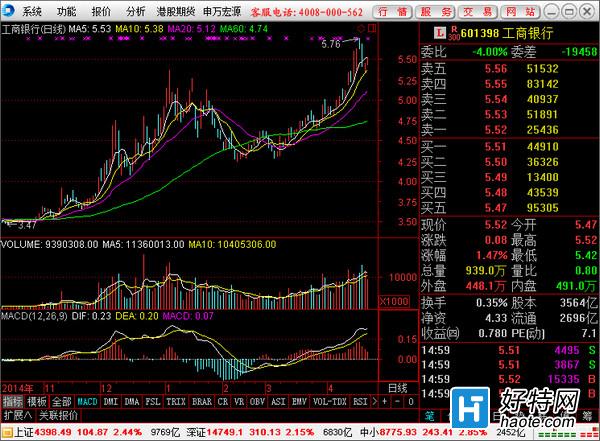Click the 网站 button

(520, 12)
